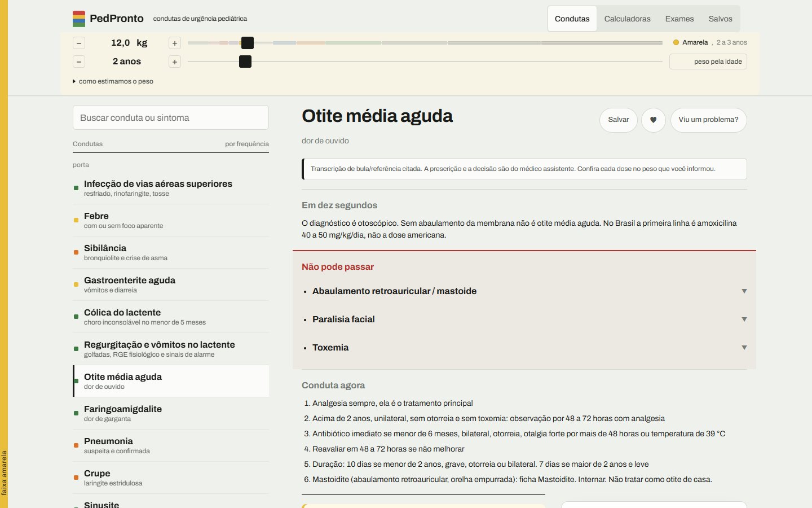
Task: Expand 'como estimamos o peso' disclosure
Action: point(113,81)
